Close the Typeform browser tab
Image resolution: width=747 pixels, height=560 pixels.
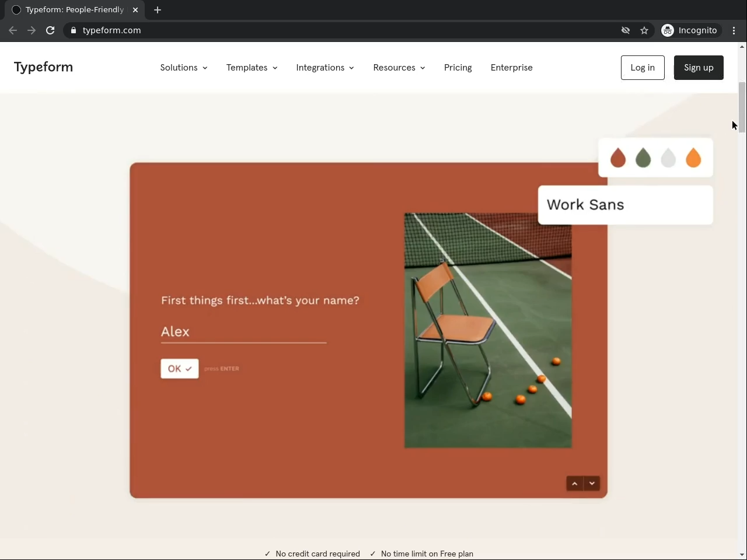(135, 10)
